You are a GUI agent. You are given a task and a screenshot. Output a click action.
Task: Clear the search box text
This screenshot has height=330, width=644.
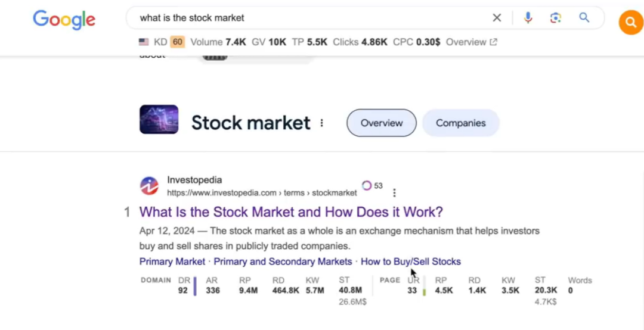click(497, 18)
